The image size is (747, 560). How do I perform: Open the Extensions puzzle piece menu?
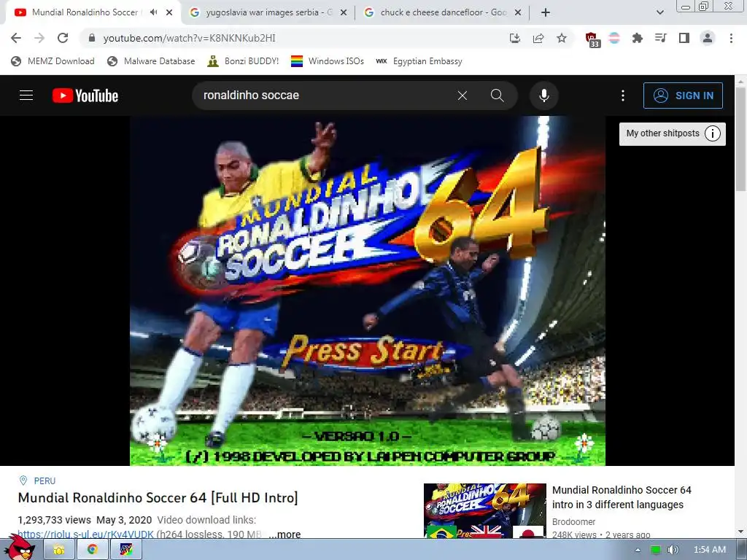(x=637, y=38)
